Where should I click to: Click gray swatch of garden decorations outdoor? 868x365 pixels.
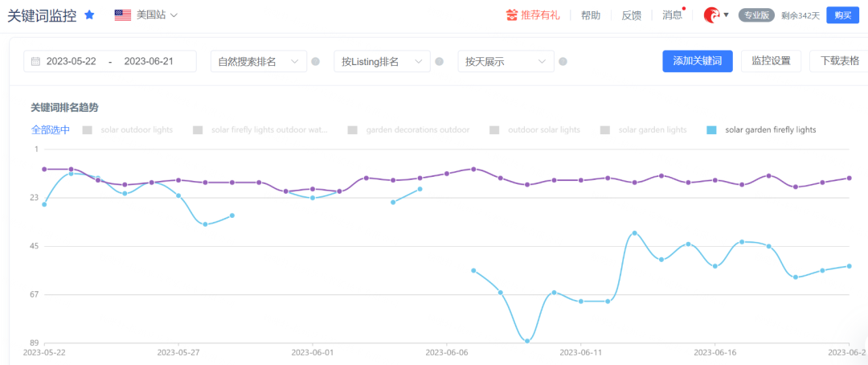coord(353,130)
